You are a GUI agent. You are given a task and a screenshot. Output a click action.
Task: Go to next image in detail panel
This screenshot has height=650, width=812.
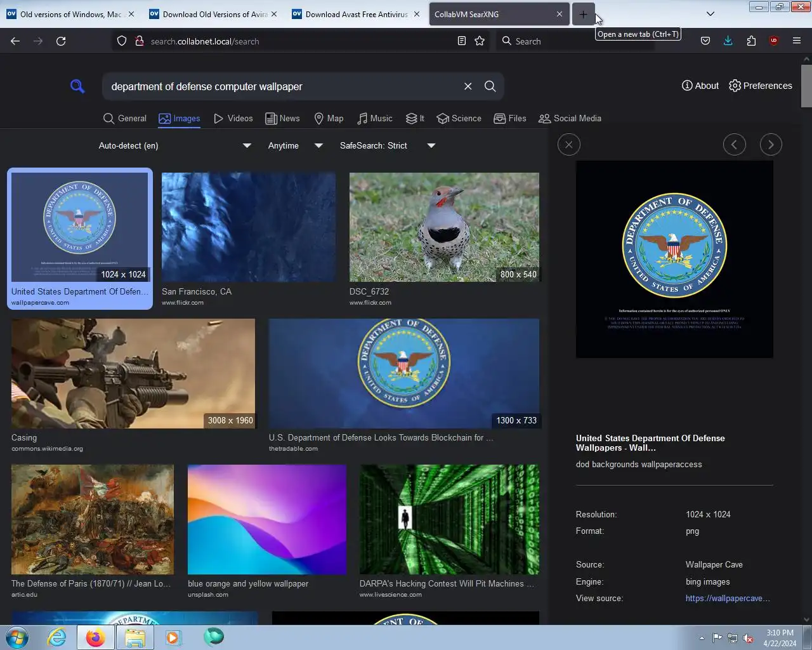(x=771, y=145)
